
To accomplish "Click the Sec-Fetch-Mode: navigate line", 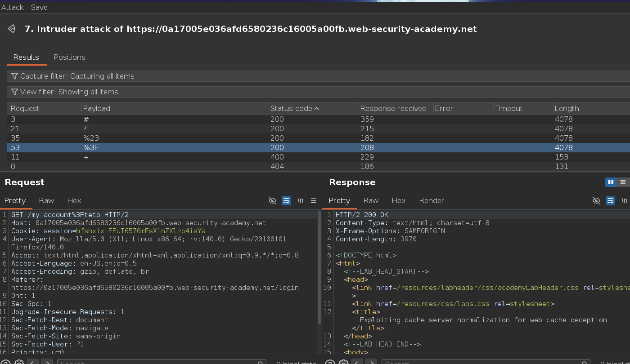I will point(59,328).
